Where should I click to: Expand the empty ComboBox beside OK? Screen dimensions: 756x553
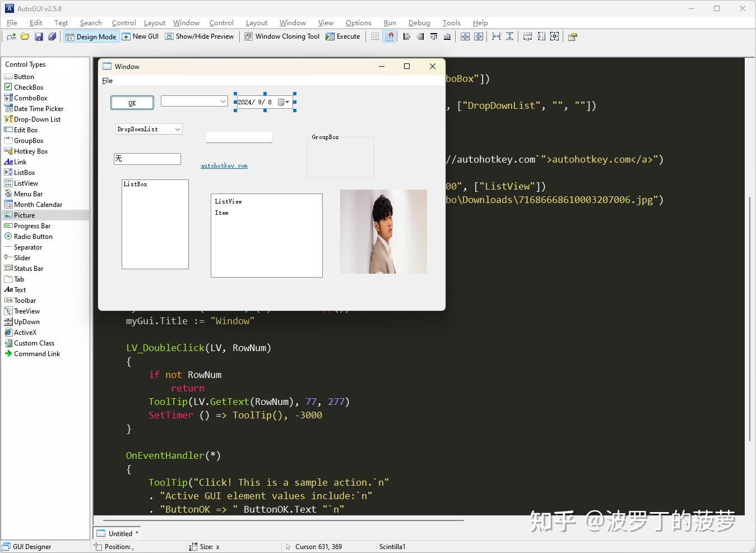coord(222,102)
